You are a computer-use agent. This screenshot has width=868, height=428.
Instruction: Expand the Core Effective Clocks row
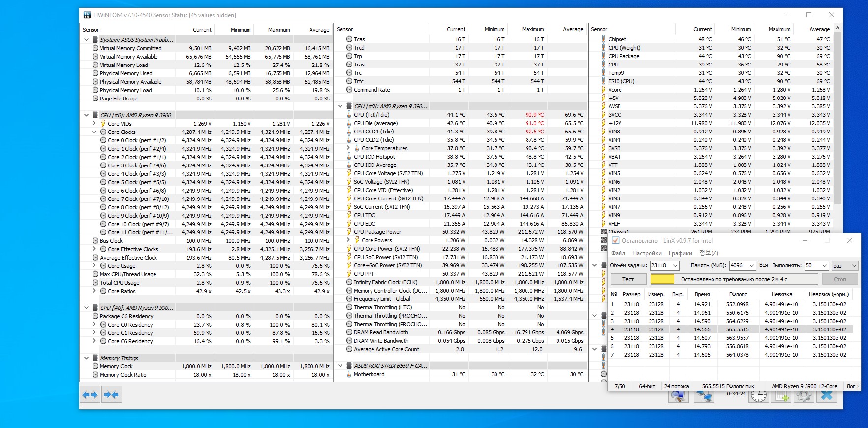pos(94,249)
